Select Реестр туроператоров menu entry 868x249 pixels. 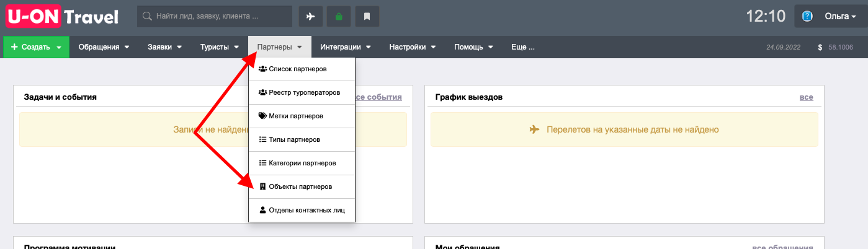(302, 92)
